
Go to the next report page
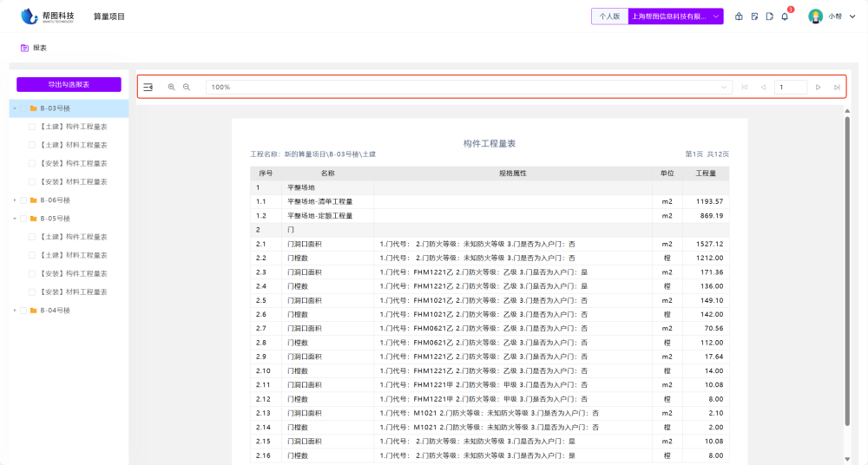818,87
